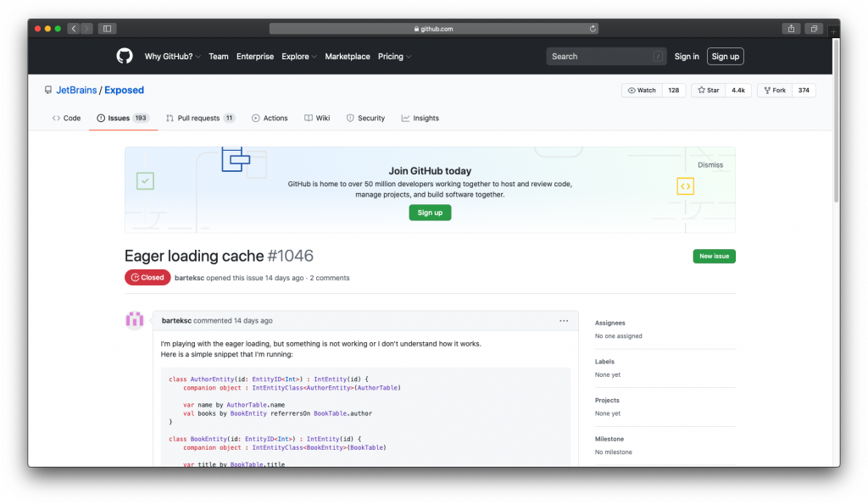Click the github.com address bar
The height and width of the screenshot is (504, 868).
(x=433, y=29)
